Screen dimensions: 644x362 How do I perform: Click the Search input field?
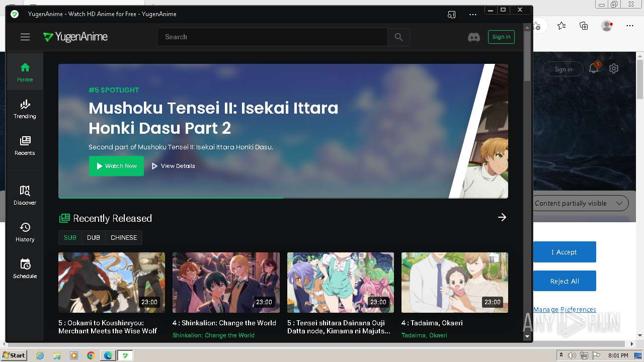click(272, 37)
